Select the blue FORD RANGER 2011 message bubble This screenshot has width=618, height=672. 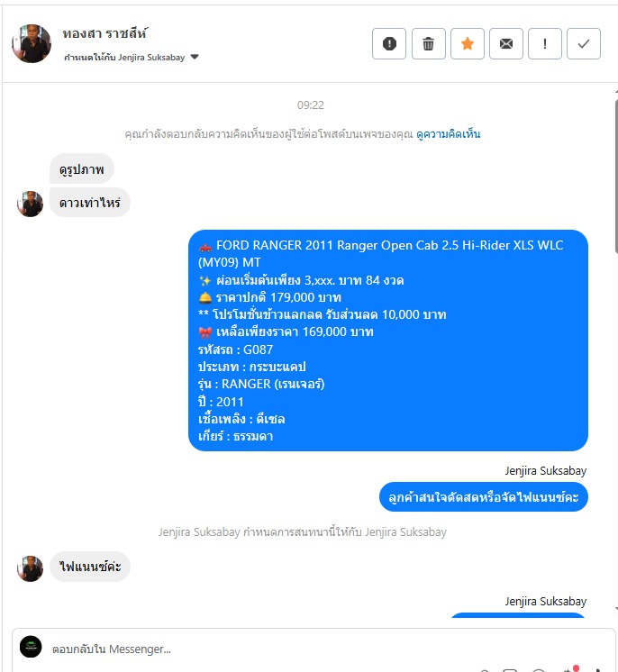point(388,341)
